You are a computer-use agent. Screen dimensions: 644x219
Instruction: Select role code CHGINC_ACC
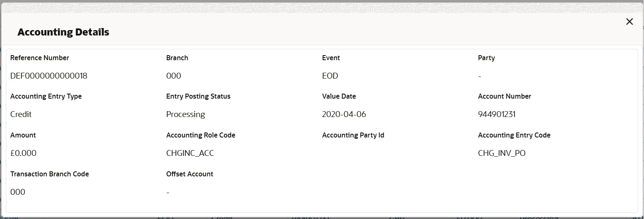coord(190,153)
